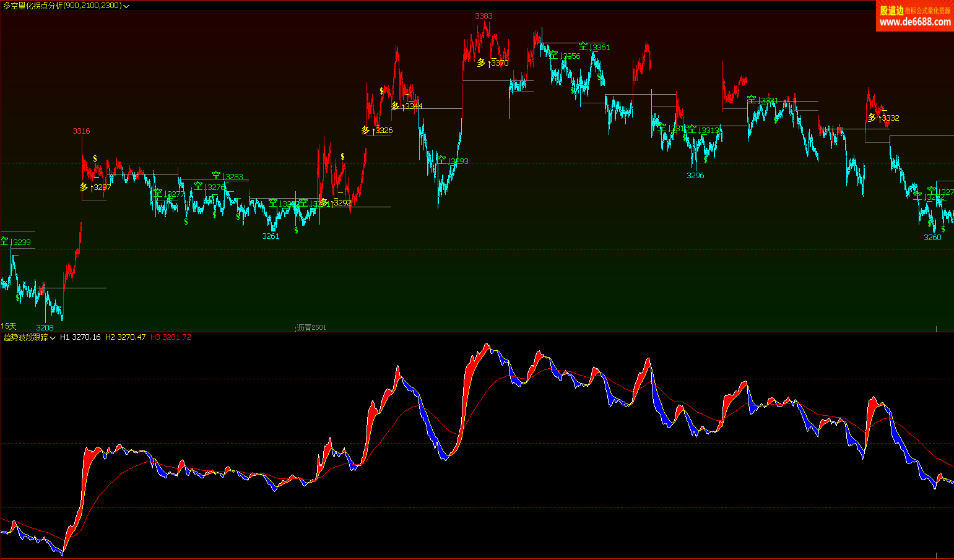
Task: Click the 空↓3293 short signal marker
Action: point(453,161)
